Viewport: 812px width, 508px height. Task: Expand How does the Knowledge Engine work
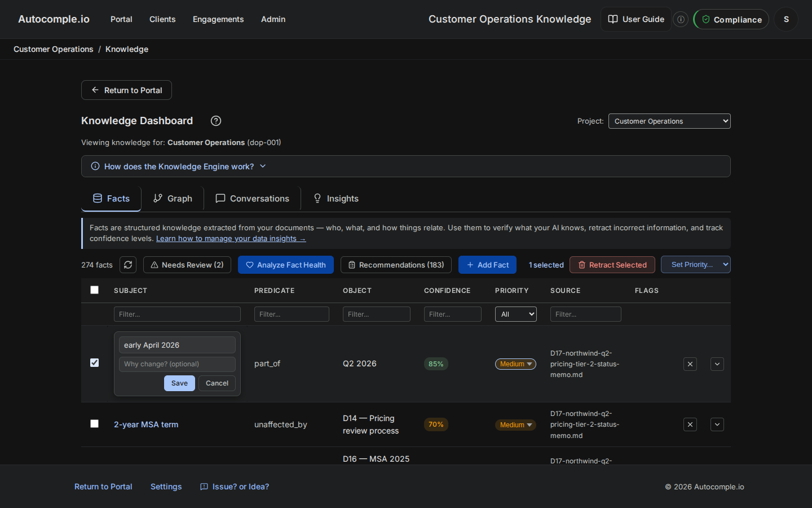(x=406, y=167)
